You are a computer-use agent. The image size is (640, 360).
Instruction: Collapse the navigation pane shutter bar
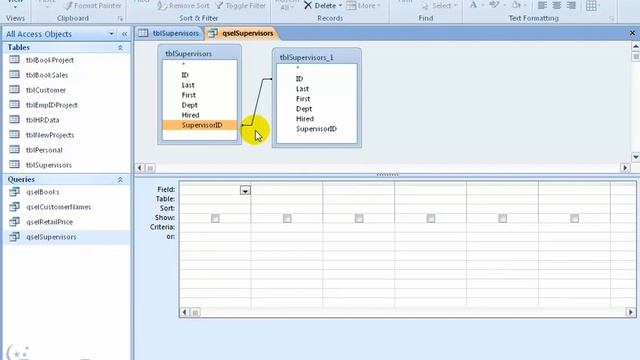point(124,34)
